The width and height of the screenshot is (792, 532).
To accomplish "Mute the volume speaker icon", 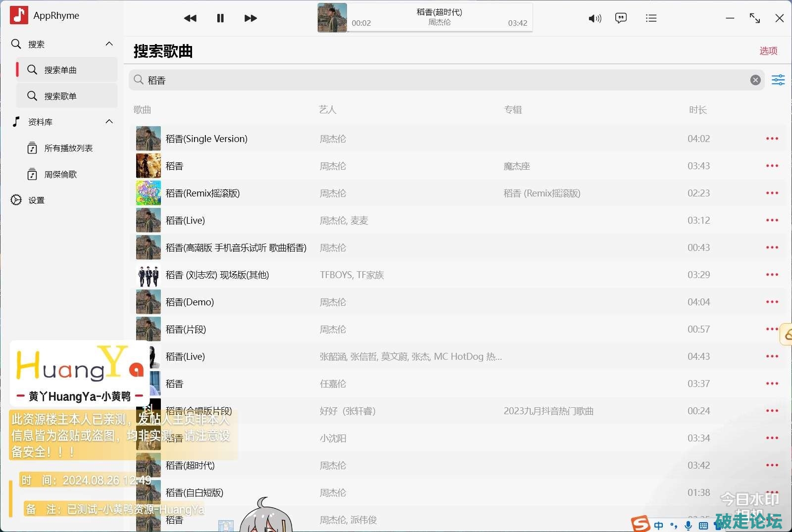I will pyautogui.click(x=594, y=18).
